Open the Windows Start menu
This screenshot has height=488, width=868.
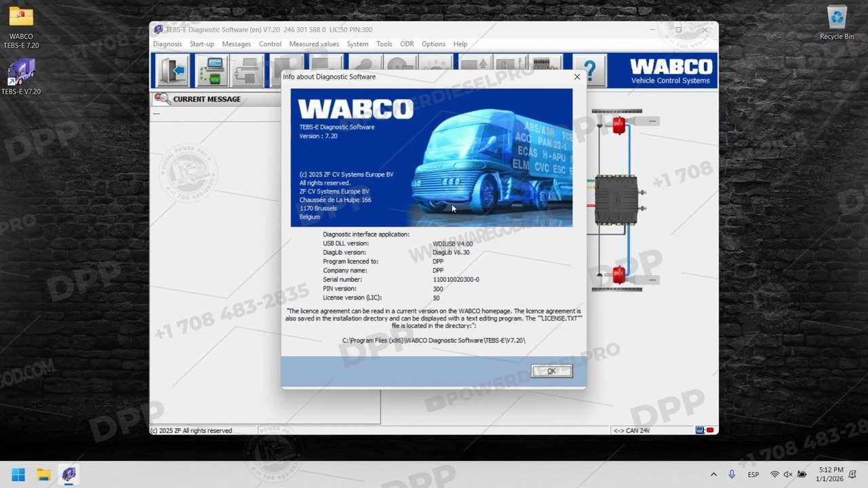pos(18,474)
